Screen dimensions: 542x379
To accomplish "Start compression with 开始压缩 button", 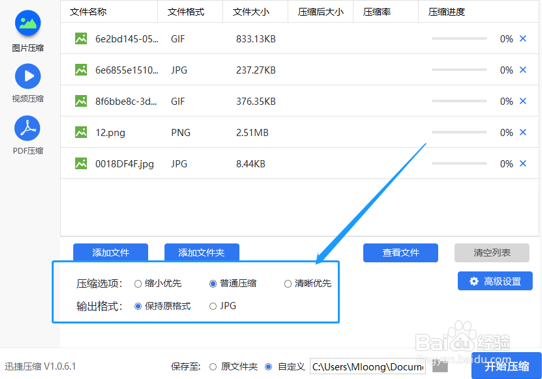I will coord(506,366).
